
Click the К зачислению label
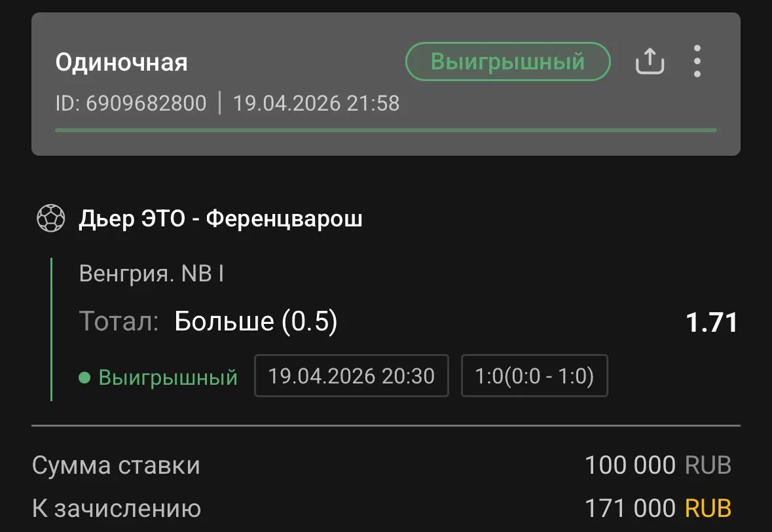(x=117, y=508)
